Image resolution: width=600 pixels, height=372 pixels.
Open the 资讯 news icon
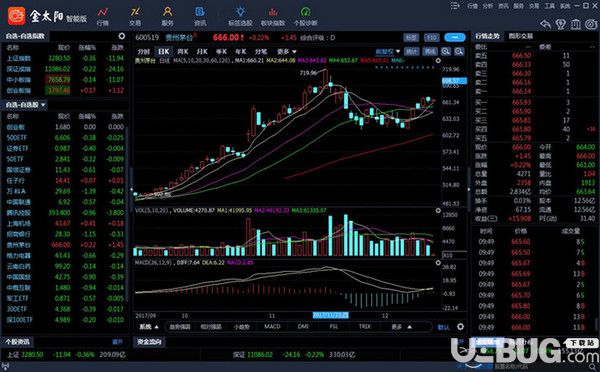[200, 16]
